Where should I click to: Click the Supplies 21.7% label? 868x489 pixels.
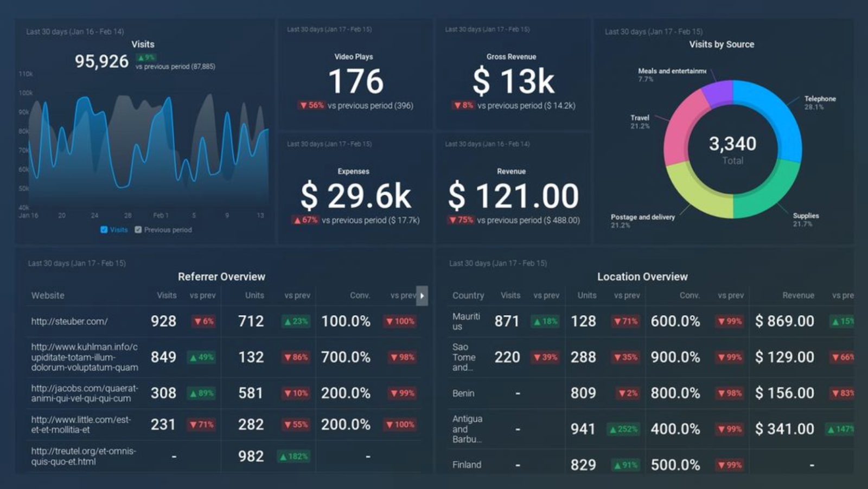[x=806, y=220]
